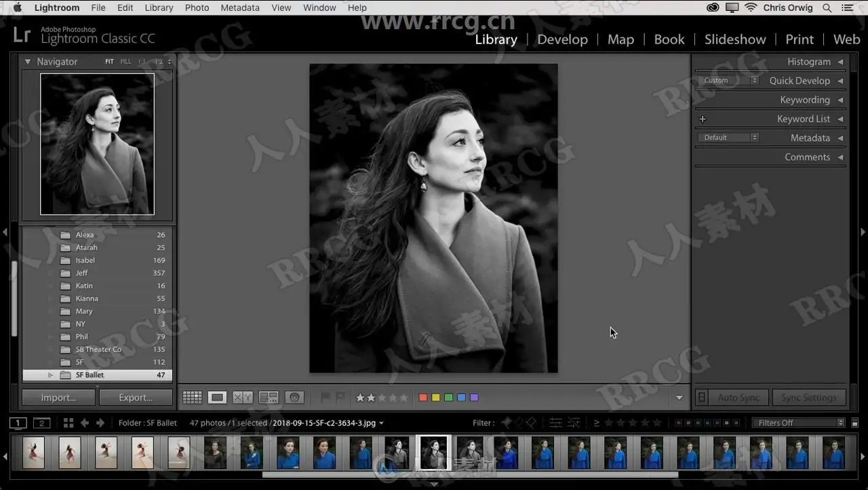This screenshot has height=490, width=868.
Task: Open the Filters Off dropdown
Action: coord(799,423)
